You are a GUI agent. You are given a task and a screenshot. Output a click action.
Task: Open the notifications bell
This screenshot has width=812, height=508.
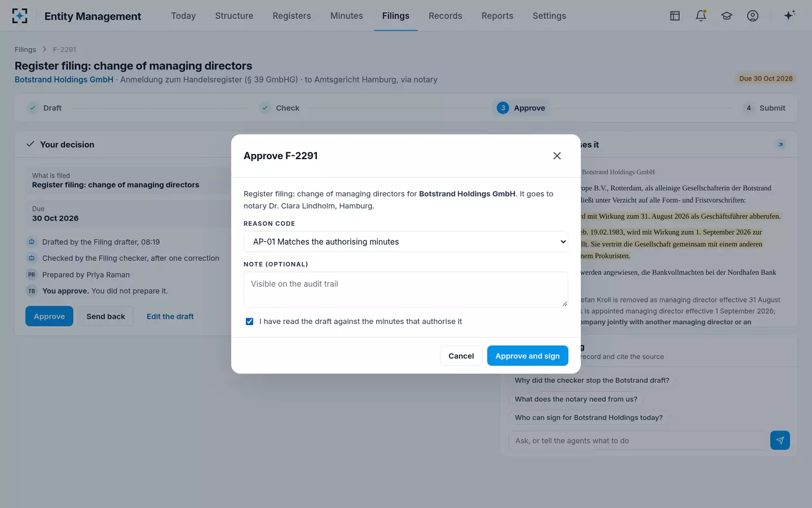click(701, 16)
